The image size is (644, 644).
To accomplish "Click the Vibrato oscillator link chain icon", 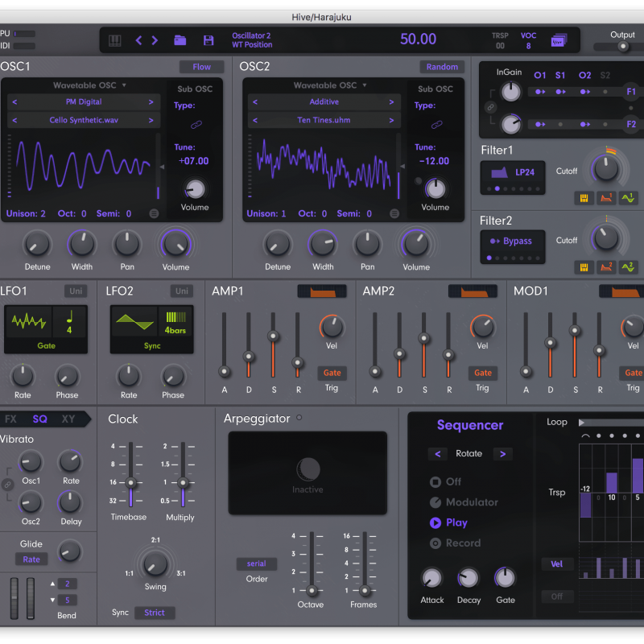I will click(7, 485).
